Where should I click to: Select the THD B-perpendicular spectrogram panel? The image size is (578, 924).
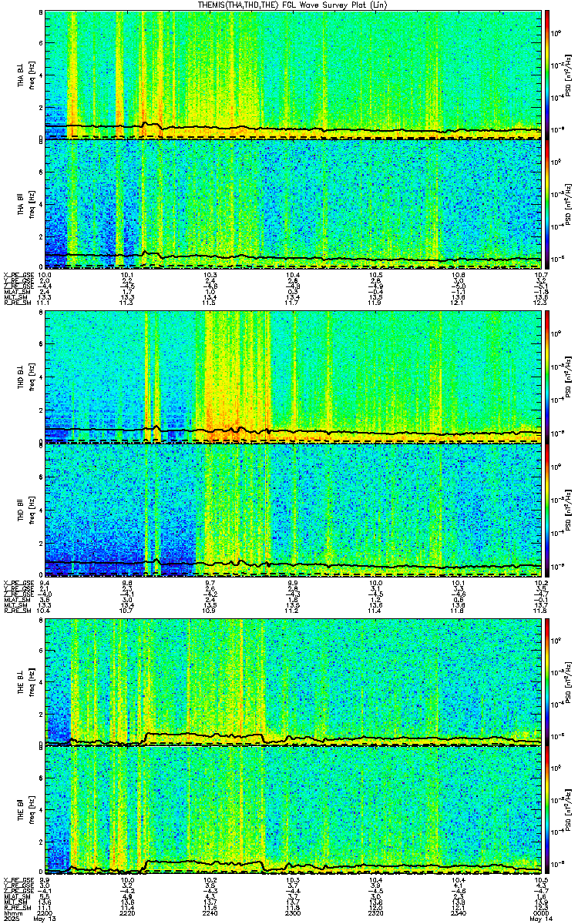(x=294, y=378)
